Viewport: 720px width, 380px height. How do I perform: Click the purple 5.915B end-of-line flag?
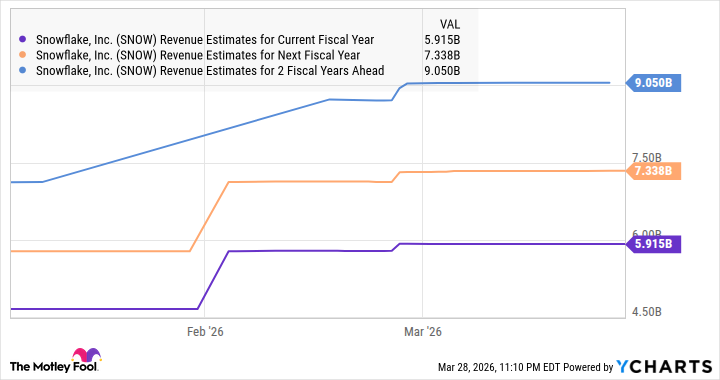[653, 244]
